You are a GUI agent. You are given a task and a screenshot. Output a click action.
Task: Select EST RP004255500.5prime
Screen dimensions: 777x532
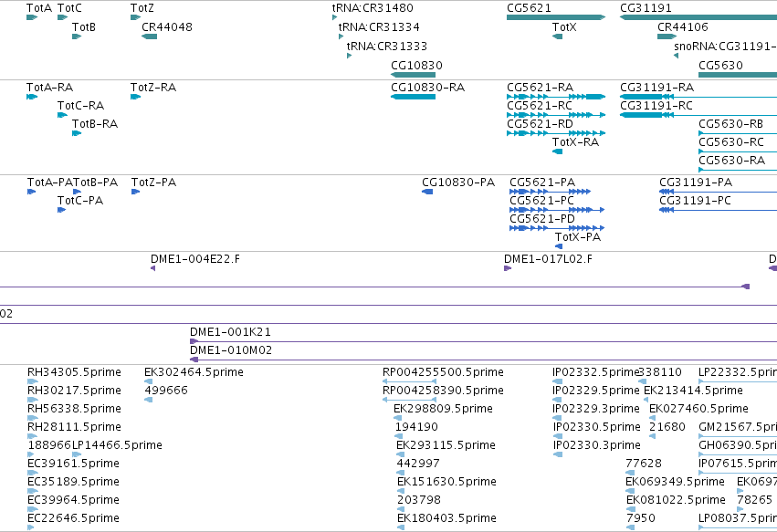(x=409, y=381)
